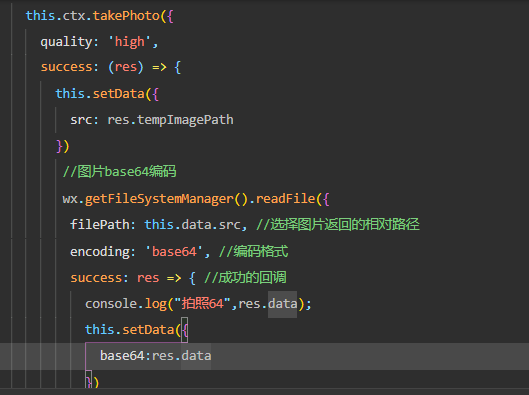Click highlighted data in the console.log line
The image size is (529, 395).
282,304
